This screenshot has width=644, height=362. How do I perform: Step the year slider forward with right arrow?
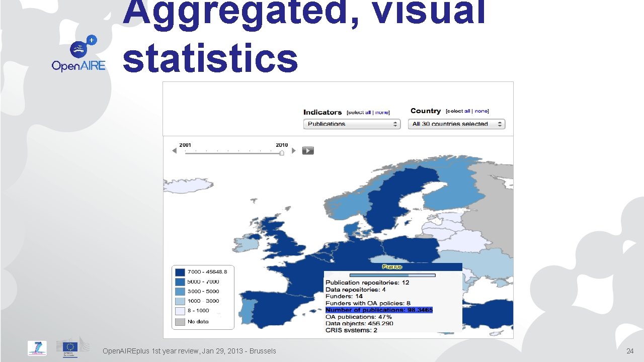tap(294, 151)
